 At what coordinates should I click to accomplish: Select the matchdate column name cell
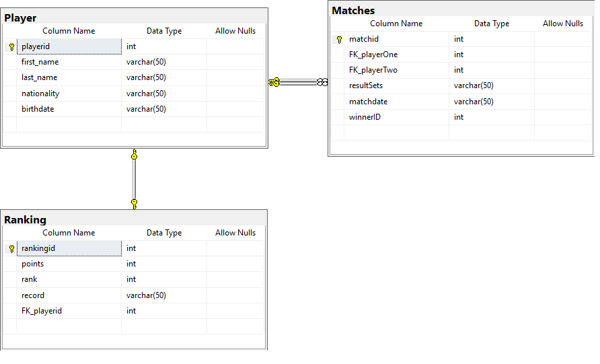(397, 102)
